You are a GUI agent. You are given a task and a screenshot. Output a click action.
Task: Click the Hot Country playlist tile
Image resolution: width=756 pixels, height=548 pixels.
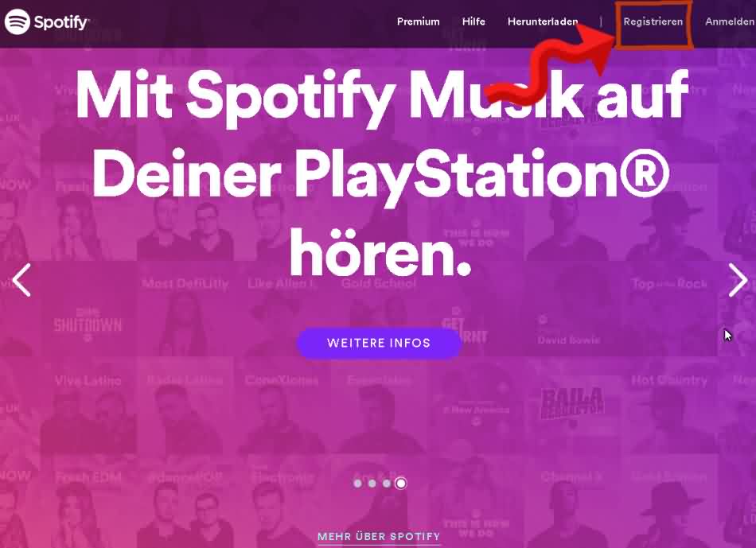[x=669, y=405]
